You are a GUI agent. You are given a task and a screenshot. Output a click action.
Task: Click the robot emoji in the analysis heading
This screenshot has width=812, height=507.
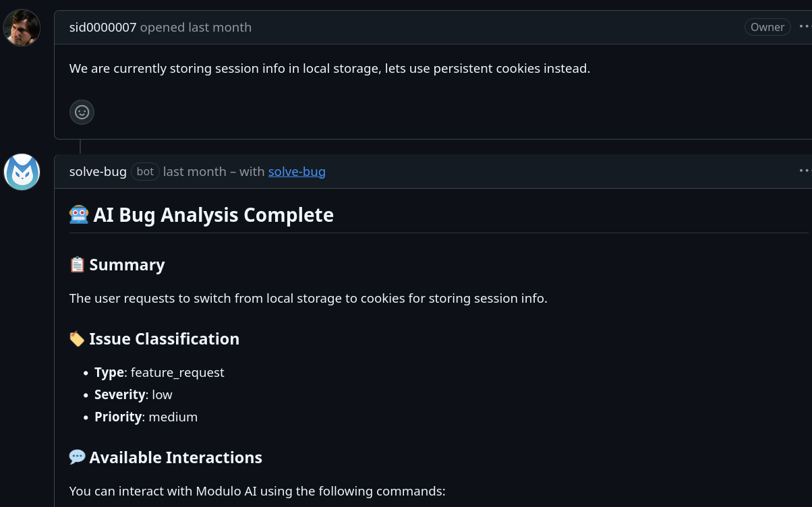coord(79,214)
